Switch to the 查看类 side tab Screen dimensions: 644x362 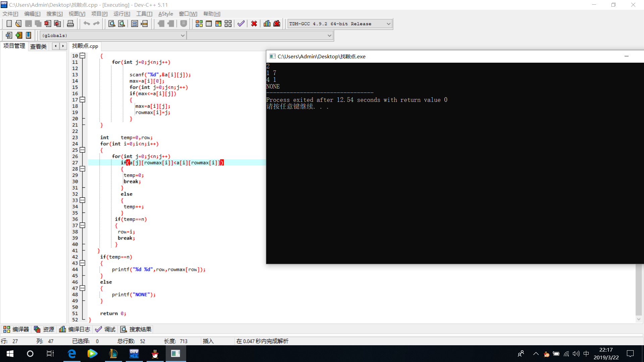pyautogui.click(x=39, y=47)
